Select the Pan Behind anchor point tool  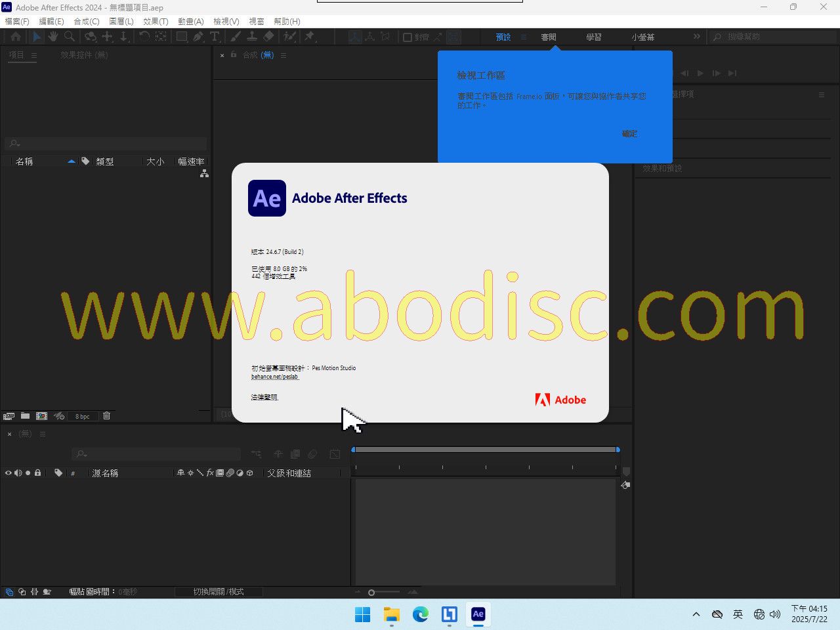coord(161,37)
